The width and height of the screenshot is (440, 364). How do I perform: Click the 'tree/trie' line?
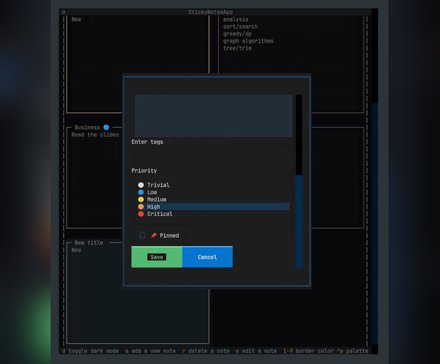tap(237, 48)
